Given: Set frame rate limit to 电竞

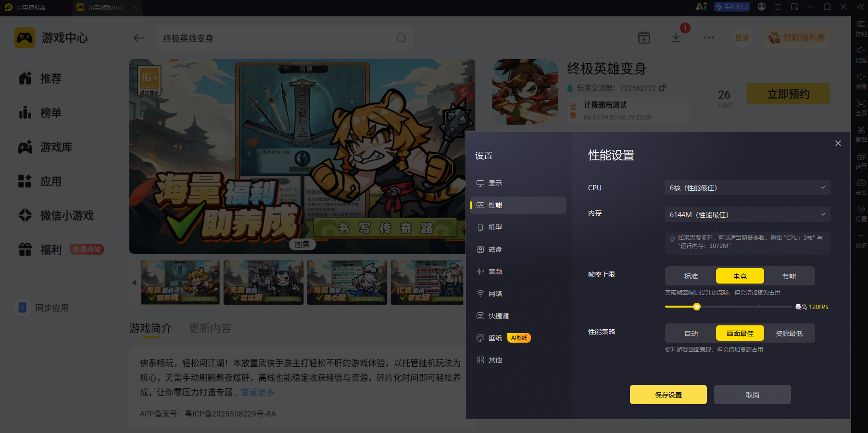Looking at the screenshot, I should [x=740, y=276].
